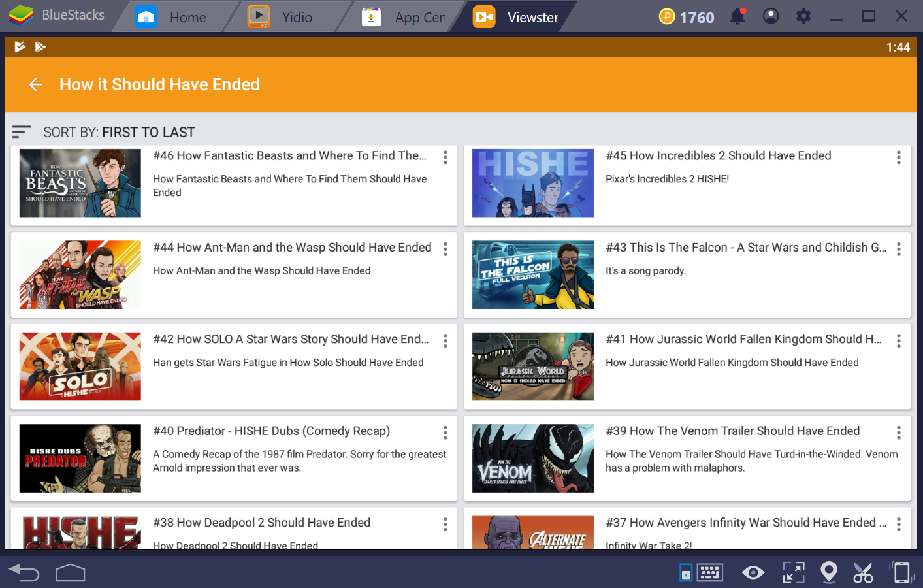
Task: Open more options for #43 This Is The Falcon
Action: point(899,249)
